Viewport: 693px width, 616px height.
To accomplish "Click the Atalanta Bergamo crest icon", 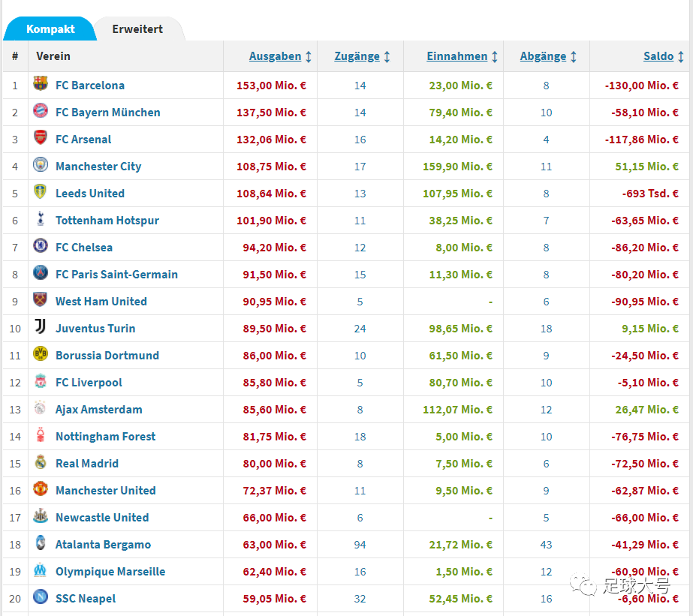I will [x=41, y=542].
